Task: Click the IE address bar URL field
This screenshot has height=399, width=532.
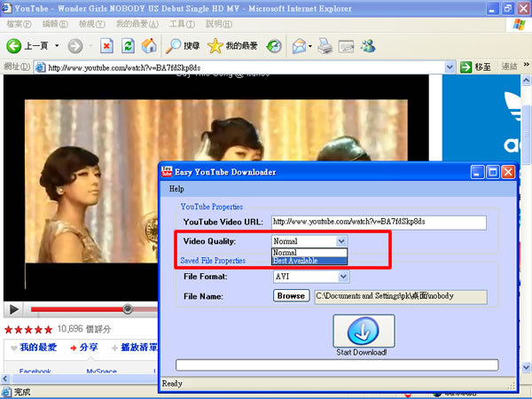Action: click(x=246, y=67)
